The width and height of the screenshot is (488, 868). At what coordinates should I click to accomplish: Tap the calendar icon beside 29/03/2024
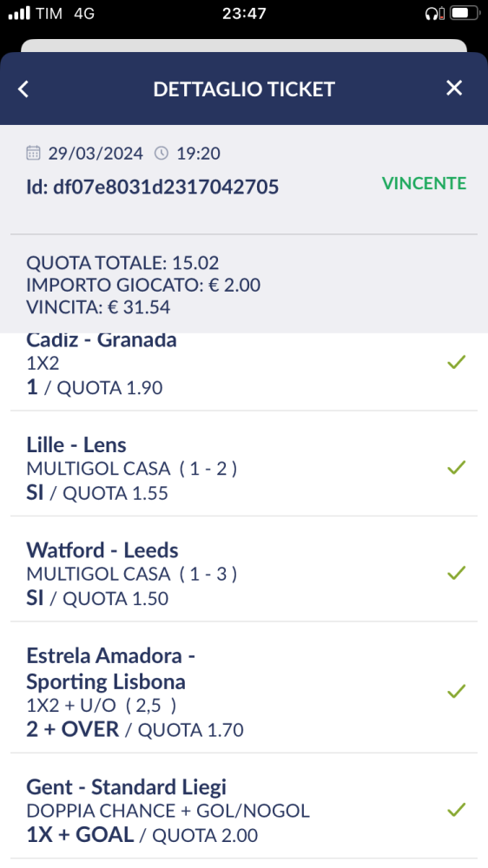click(x=33, y=153)
